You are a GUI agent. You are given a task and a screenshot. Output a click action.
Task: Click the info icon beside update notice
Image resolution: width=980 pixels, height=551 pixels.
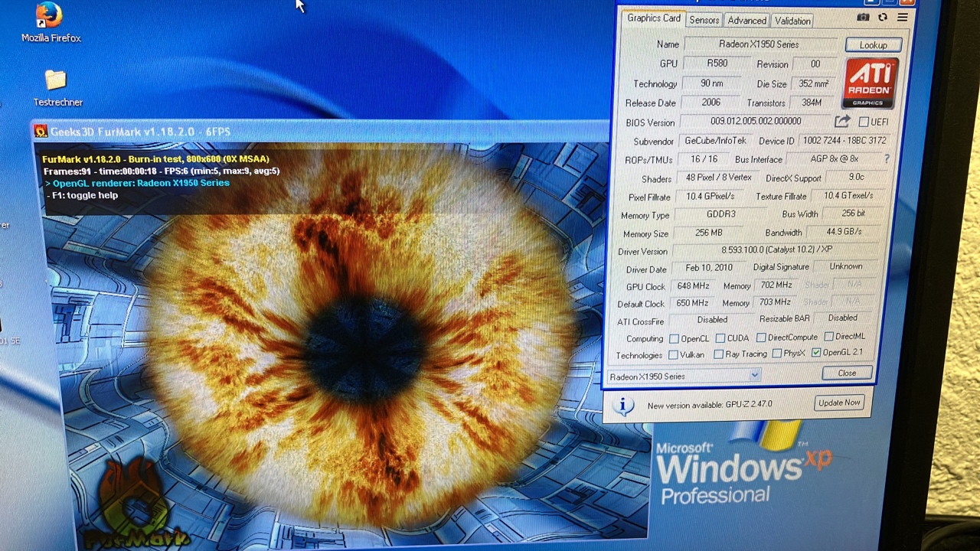(623, 406)
